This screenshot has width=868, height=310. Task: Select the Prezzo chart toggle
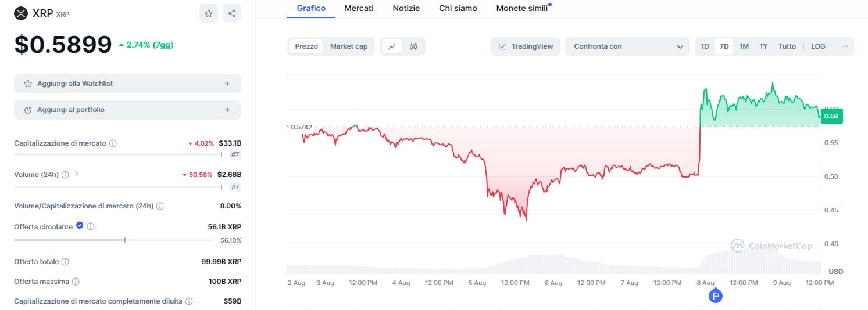point(306,46)
